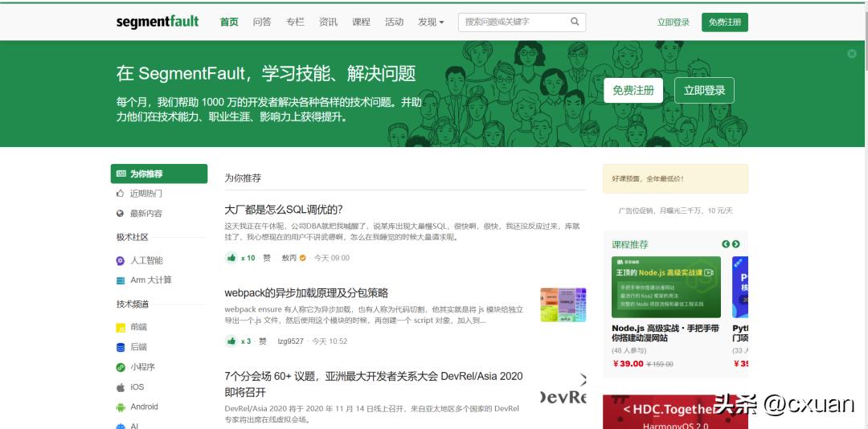Click 免费注册 button in header
This screenshot has width=868, height=429.
click(725, 22)
